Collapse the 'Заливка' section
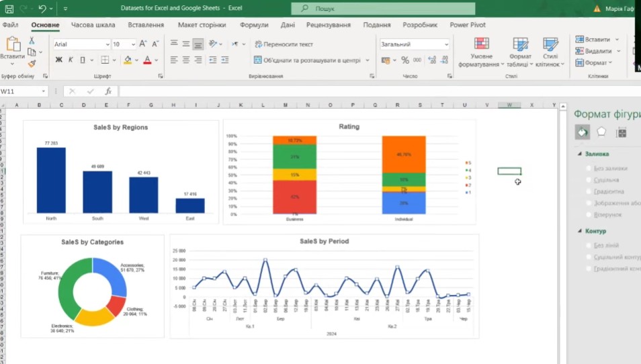The width and height of the screenshot is (641, 364). click(x=579, y=154)
